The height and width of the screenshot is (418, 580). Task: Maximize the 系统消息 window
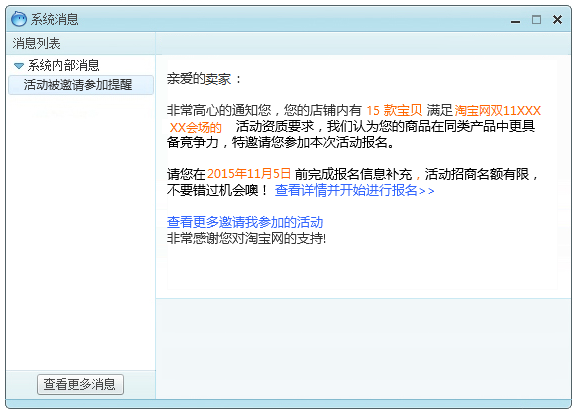coord(536,19)
